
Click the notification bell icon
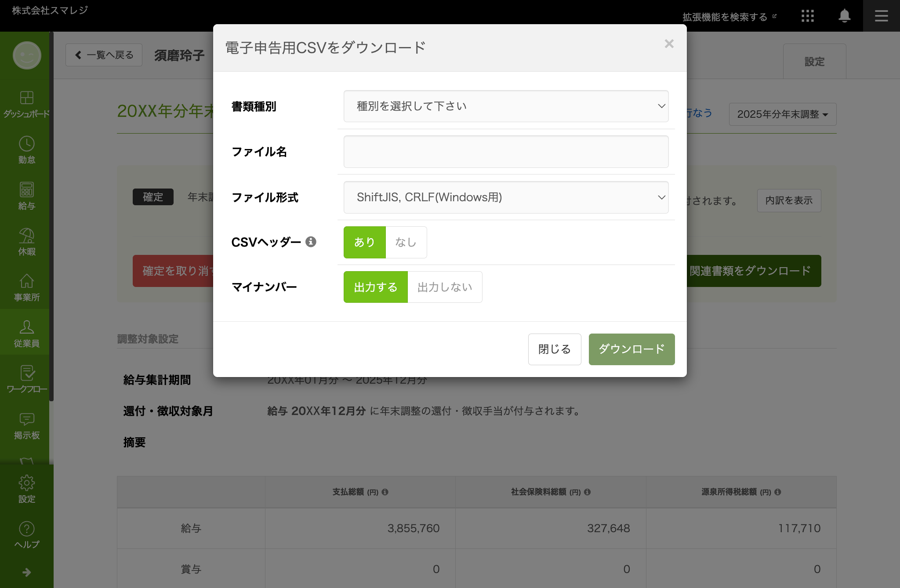(844, 16)
